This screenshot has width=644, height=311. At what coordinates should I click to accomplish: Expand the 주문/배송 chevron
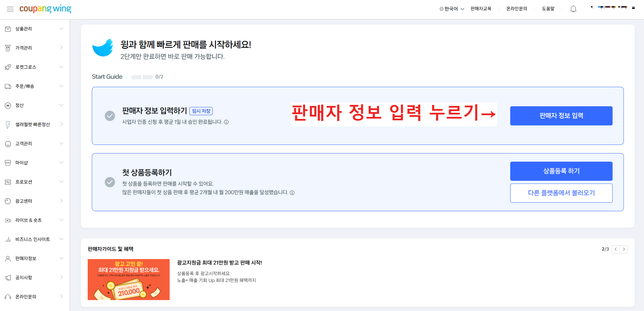pos(61,86)
